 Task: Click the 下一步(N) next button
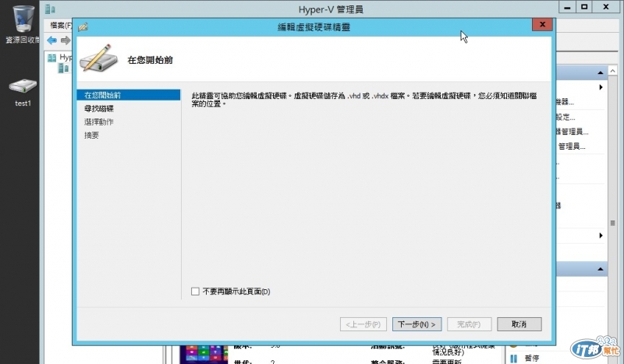tap(417, 324)
